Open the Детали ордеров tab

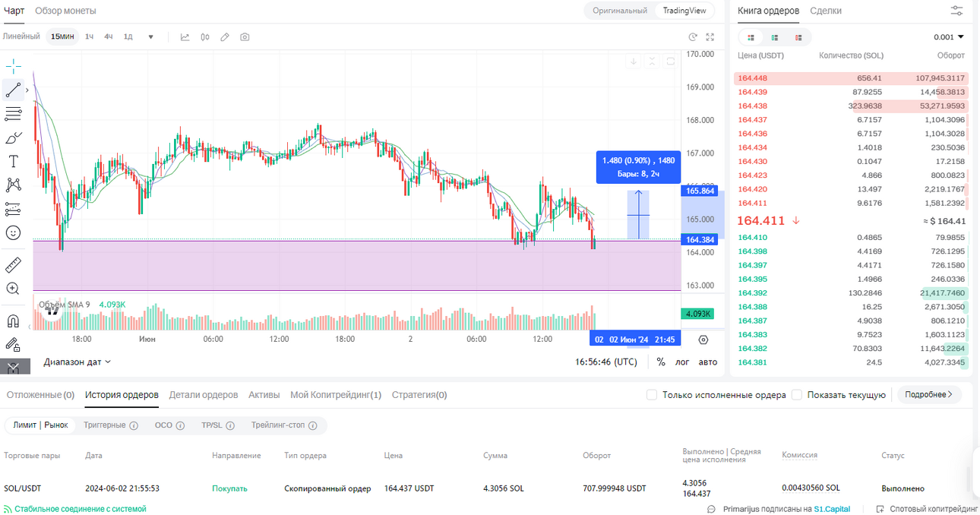204,395
